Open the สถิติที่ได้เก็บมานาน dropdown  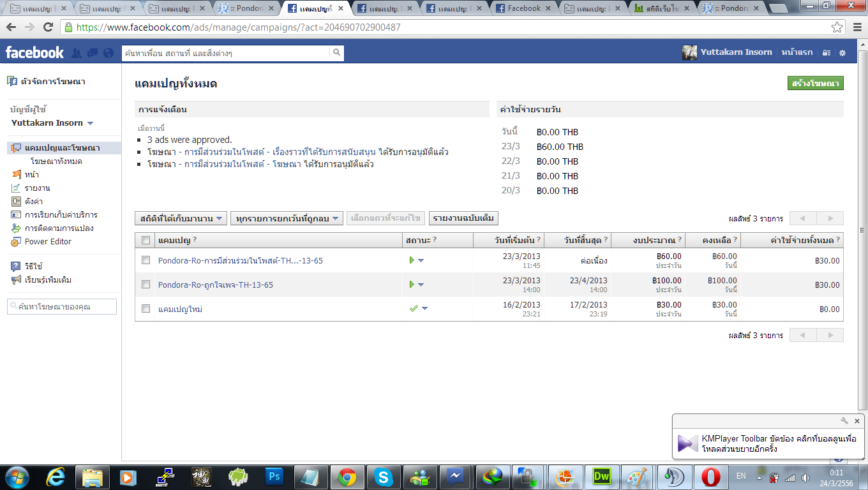[x=181, y=218]
